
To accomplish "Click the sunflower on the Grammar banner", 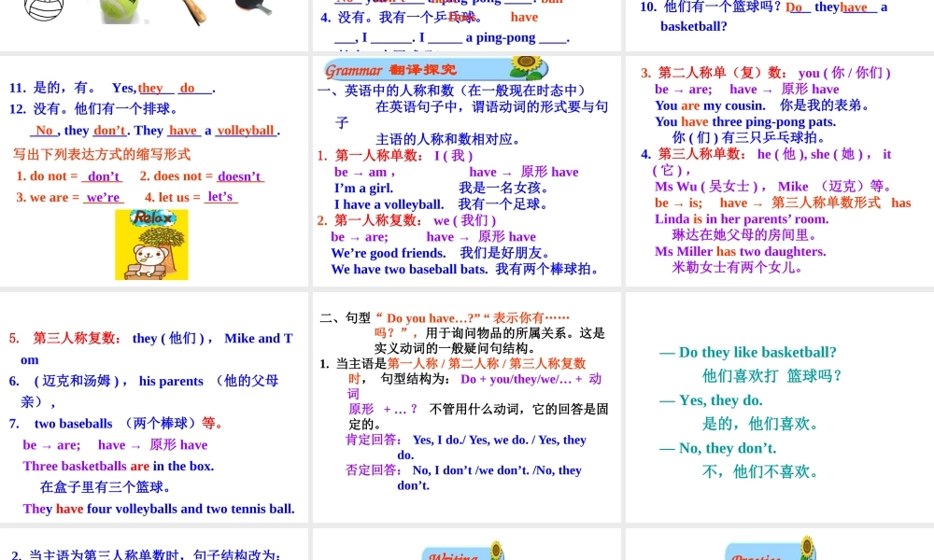I will (528, 68).
